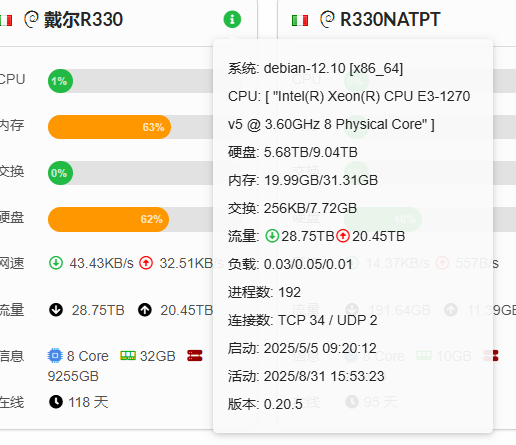516x445 pixels.
Task: Click the orange 62% disk usage bar
Action: [108, 219]
